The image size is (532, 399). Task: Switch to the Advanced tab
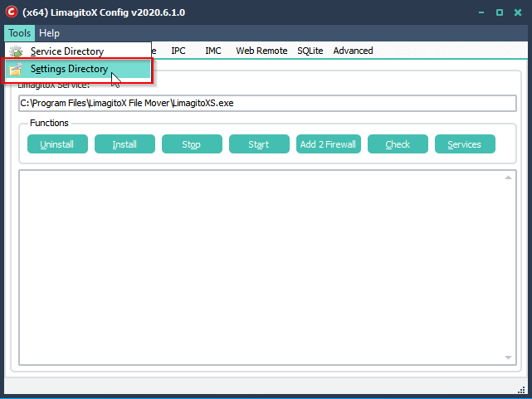pyautogui.click(x=353, y=51)
